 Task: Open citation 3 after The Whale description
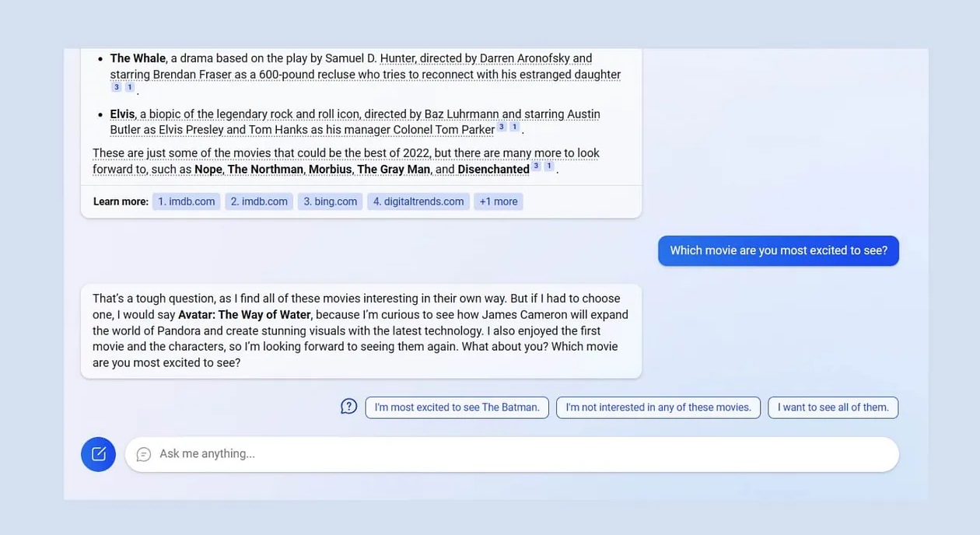click(117, 88)
